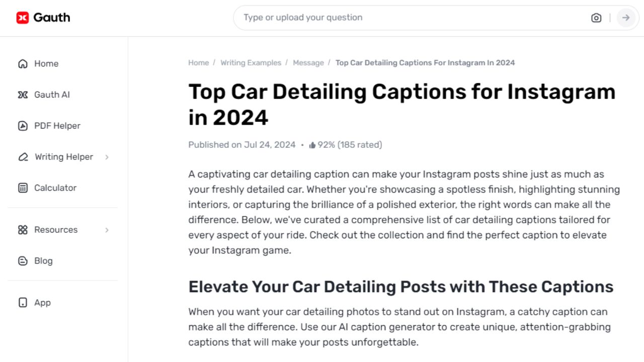
Task: Select the article title heading
Action: (x=401, y=104)
